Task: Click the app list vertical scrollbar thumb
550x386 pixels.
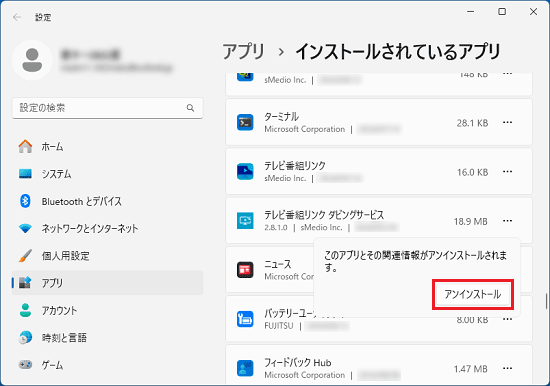Action: [546, 301]
